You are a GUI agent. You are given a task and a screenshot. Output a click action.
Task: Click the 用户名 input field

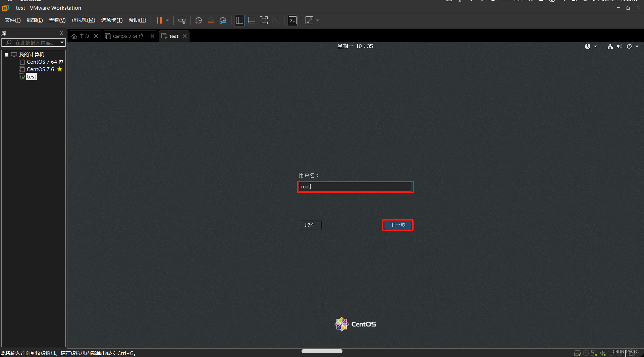point(356,187)
